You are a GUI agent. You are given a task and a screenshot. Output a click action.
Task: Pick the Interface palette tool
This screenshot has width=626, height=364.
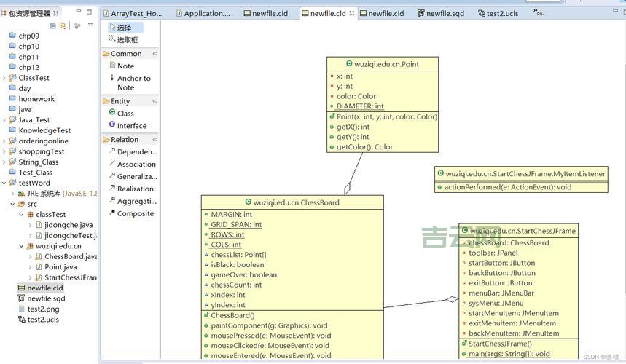[x=131, y=126]
